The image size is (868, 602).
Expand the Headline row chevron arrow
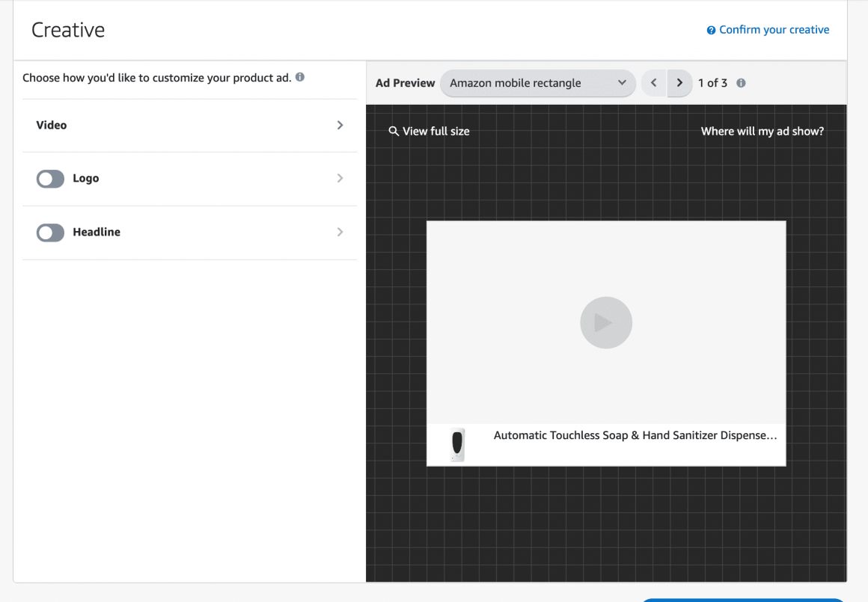pyautogui.click(x=340, y=232)
